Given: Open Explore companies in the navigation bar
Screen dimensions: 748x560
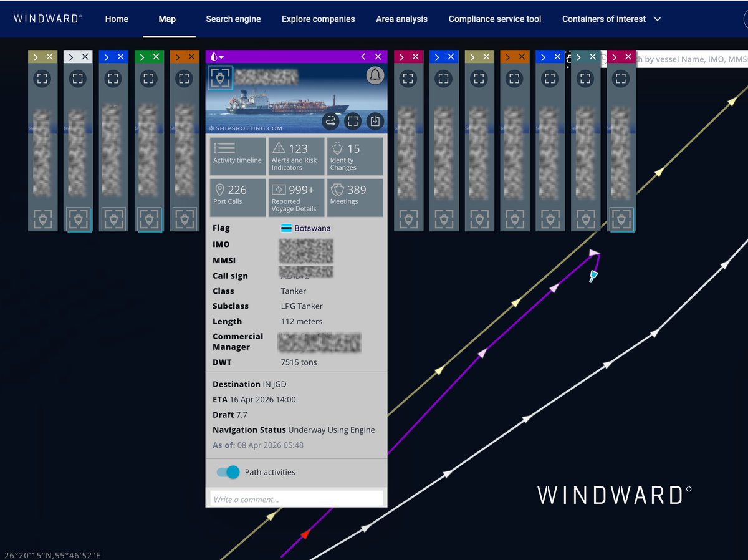Looking at the screenshot, I should coord(319,19).
